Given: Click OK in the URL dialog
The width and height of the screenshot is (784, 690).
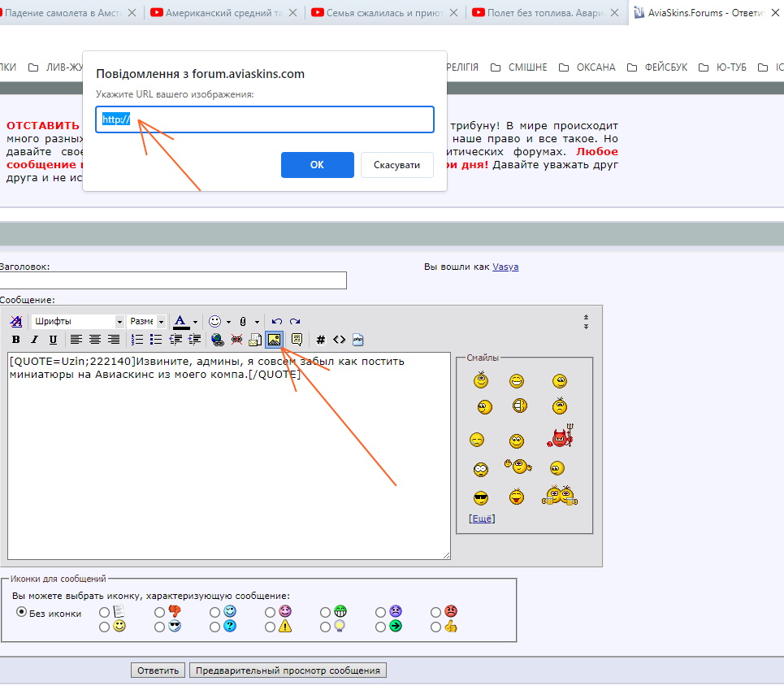Looking at the screenshot, I should coord(318,165).
